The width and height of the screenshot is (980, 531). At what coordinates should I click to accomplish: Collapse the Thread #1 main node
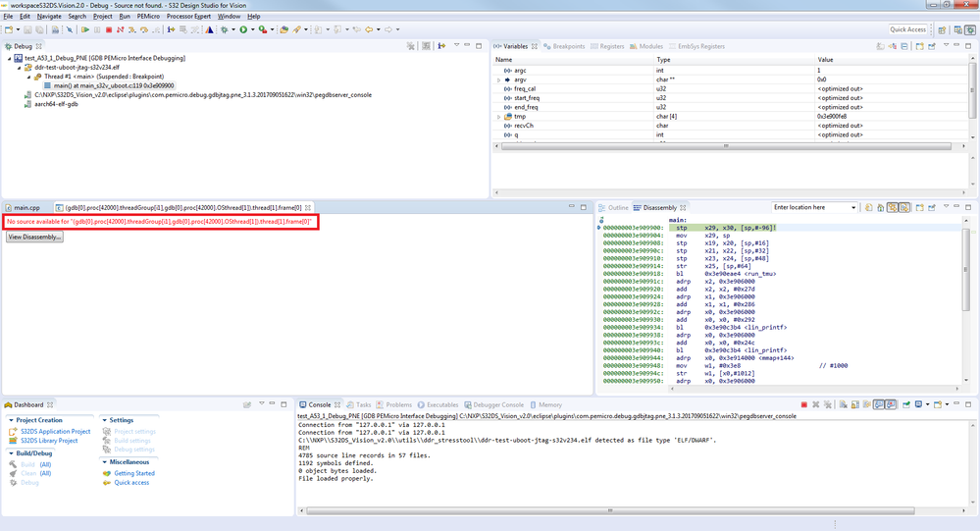point(28,77)
